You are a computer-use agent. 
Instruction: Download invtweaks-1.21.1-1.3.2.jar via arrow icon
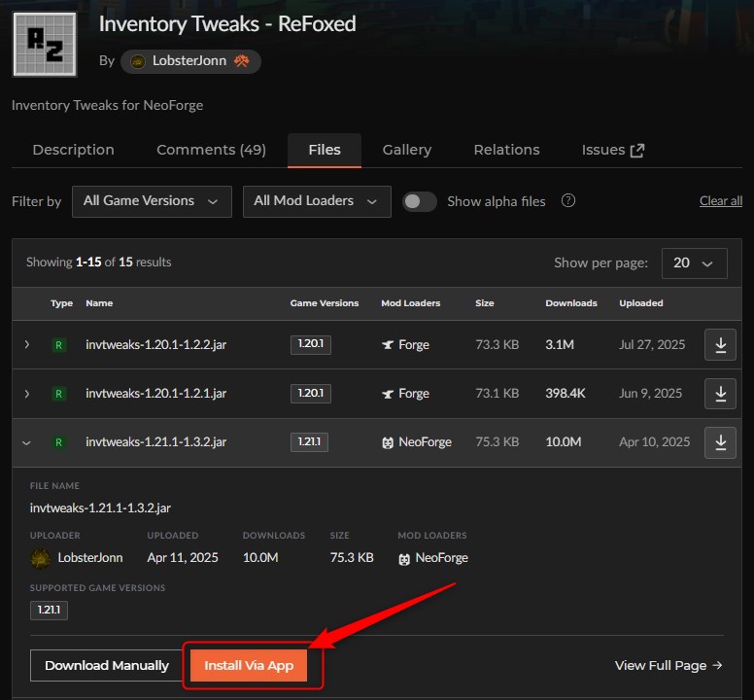[x=720, y=442]
